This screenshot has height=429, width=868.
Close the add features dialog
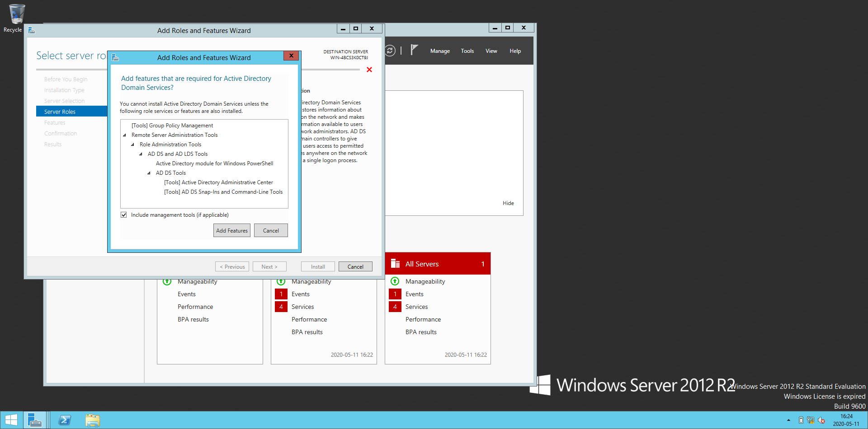click(291, 56)
